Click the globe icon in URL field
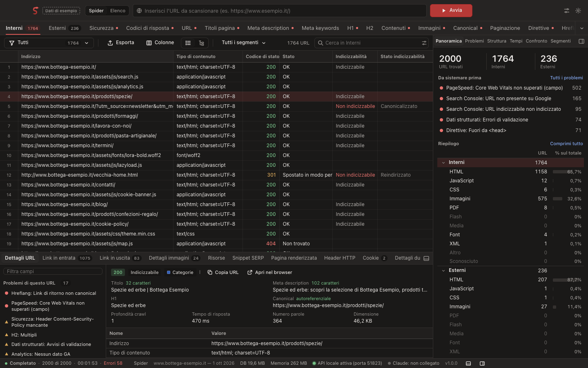Image resolution: width=588 pixels, height=368 pixels. point(139,11)
